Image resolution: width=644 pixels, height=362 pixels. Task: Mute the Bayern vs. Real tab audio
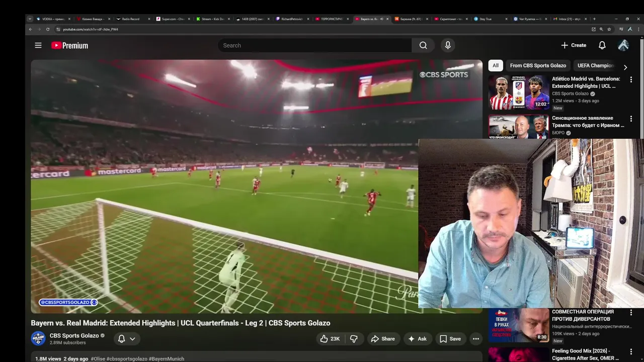(381, 19)
